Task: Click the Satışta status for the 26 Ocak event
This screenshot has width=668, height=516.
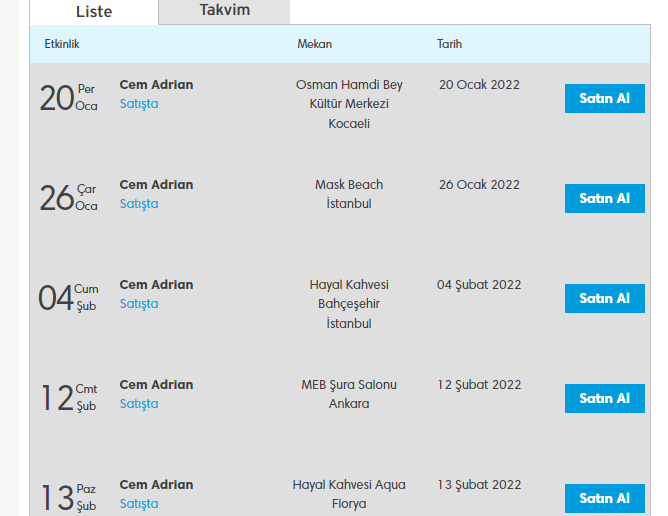Action: (139, 204)
